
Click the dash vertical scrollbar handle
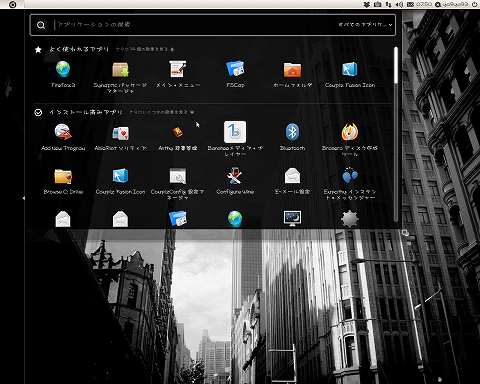(x=396, y=65)
